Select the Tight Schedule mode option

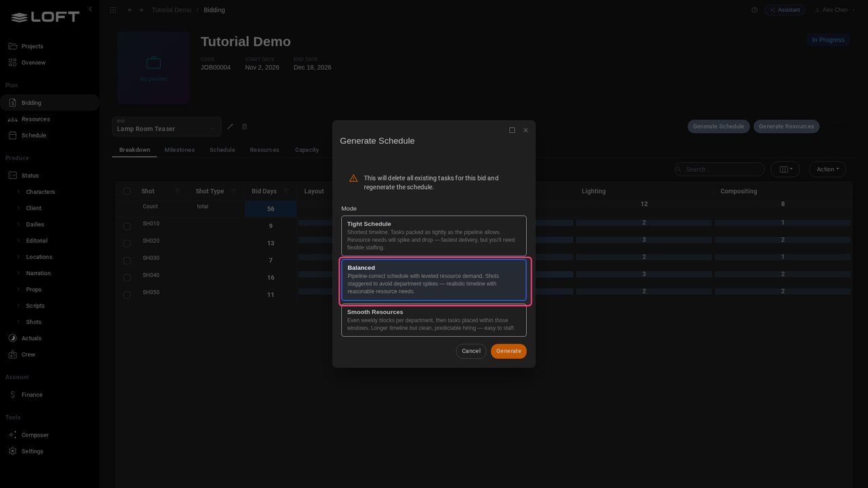tap(434, 236)
